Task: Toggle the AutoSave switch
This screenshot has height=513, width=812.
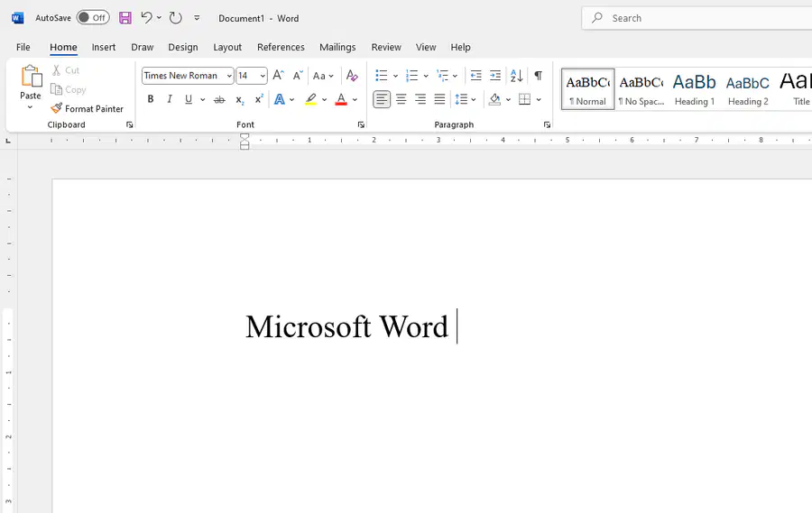Action: pyautogui.click(x=93, y=18)
